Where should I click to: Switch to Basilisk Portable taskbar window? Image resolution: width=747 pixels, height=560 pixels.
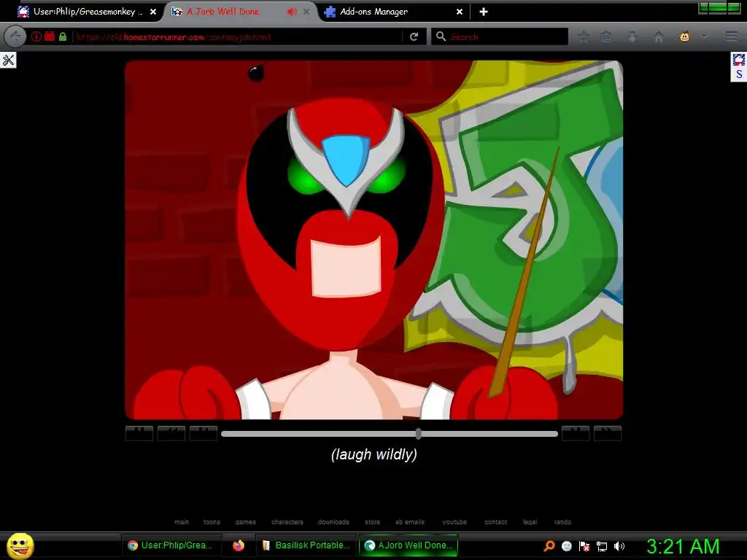(307, 545)
